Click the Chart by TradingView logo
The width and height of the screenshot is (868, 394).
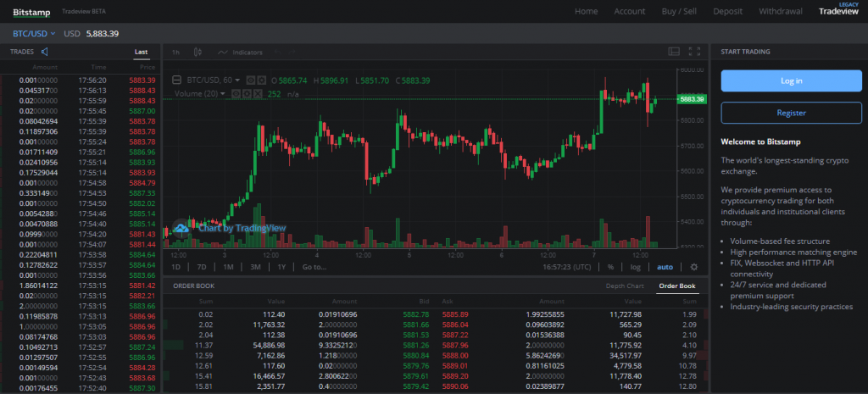pyautogui.click(x=229, y=227)
